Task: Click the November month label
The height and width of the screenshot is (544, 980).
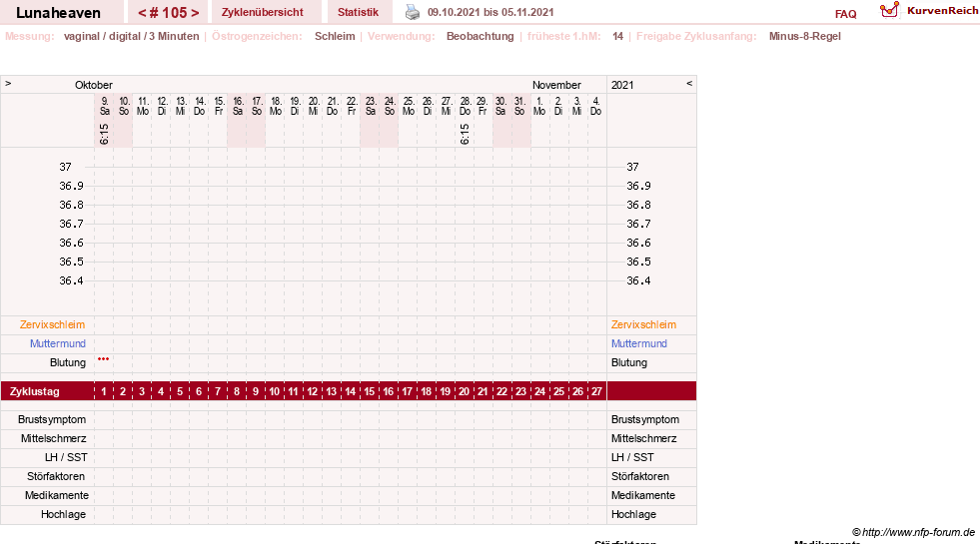Action: 556,85
